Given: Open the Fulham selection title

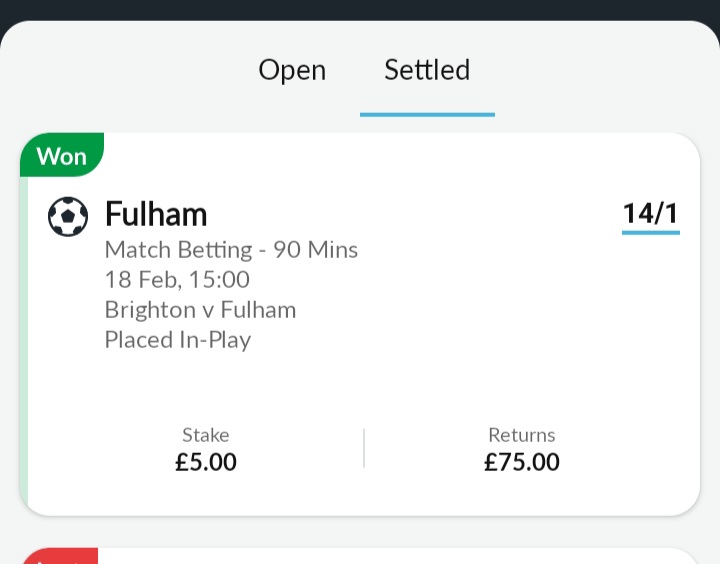Looking at the screenshot, I should pyautogui.click(x=156, y=214).
